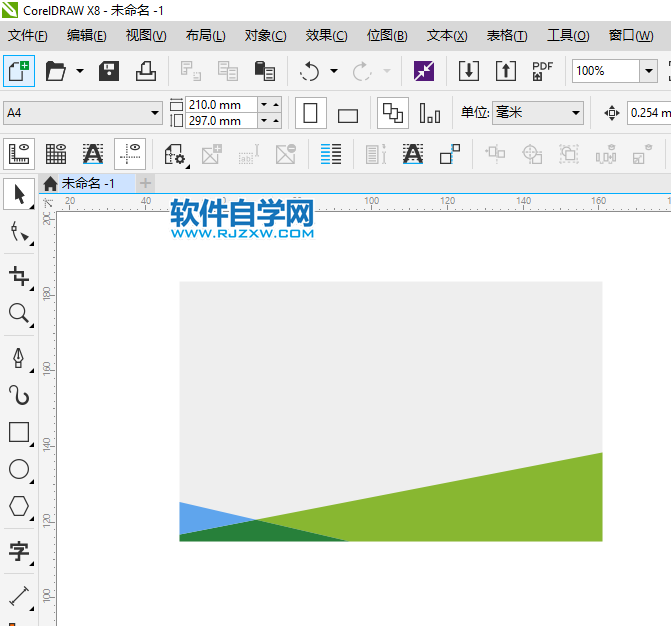This screenshot has width=671, height=626.
Task: Select the Zoom magnifier tool
Action: [19, 314]
